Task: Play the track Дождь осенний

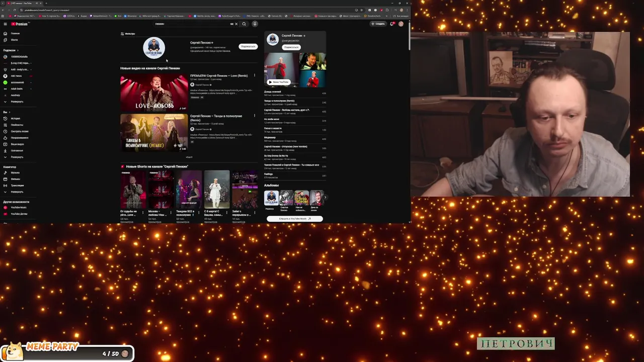Action: tap(295, 93)
